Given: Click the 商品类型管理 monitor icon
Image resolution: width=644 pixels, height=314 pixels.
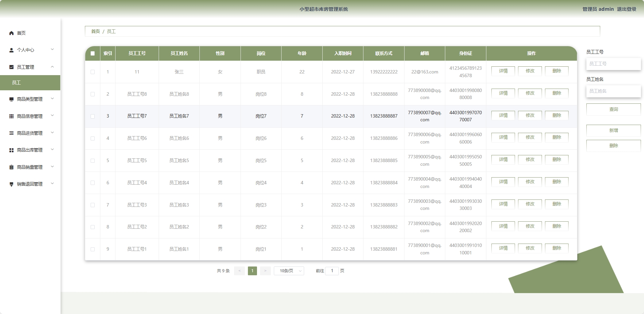Looking at the screenshot, I should [11, 99].
